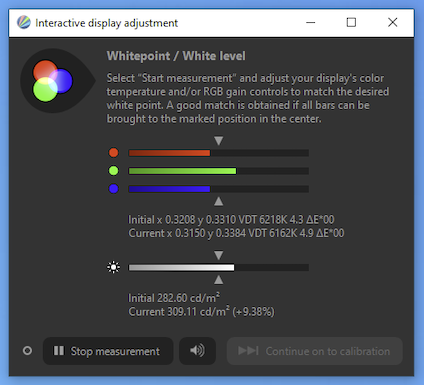Click the RGB circles whitepoint logo

(x=57, y=81)
